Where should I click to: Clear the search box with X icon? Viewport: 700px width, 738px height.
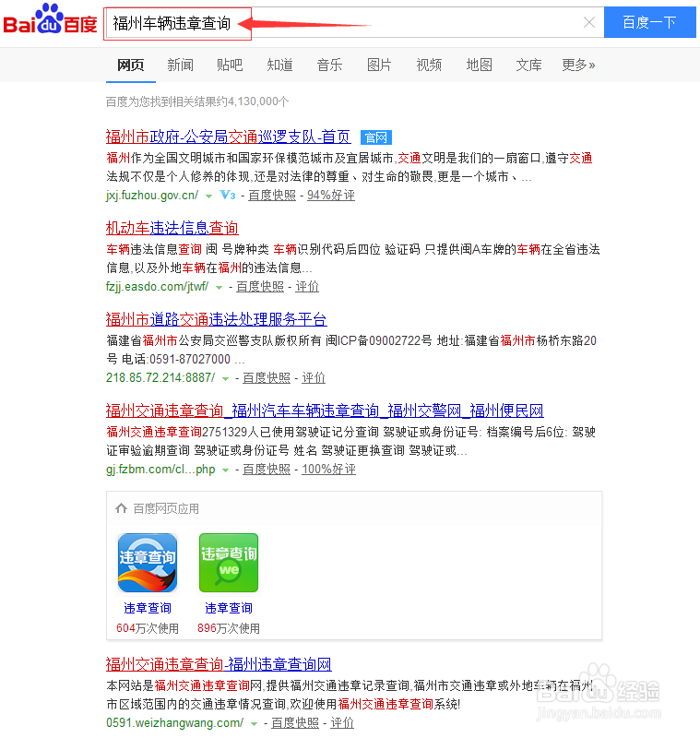point(589,22)
